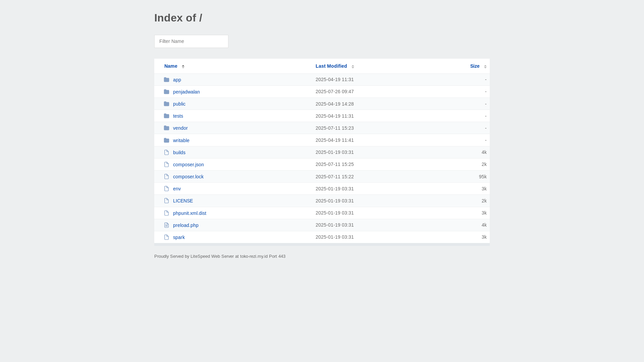This screenshot has width=644, height=362.
Task: Open the composer.lock file
Action: click(x=188, y=177)
